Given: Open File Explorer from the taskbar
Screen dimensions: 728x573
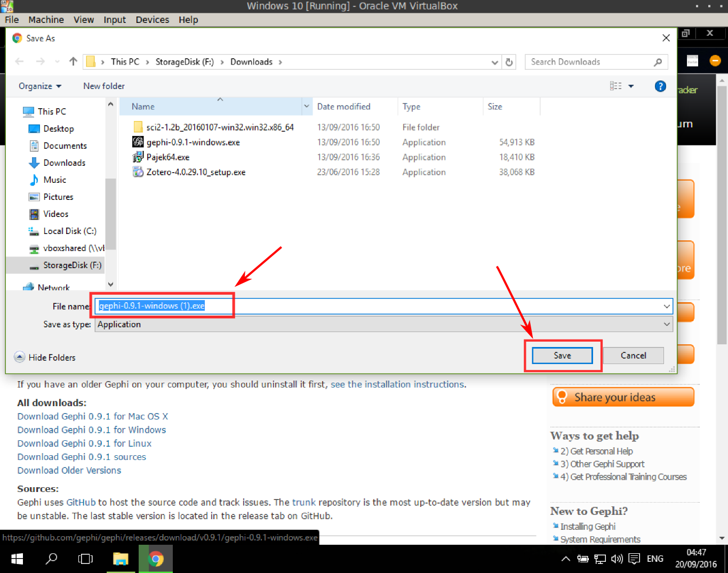Looking at the screenshot, I should [121, 559].
